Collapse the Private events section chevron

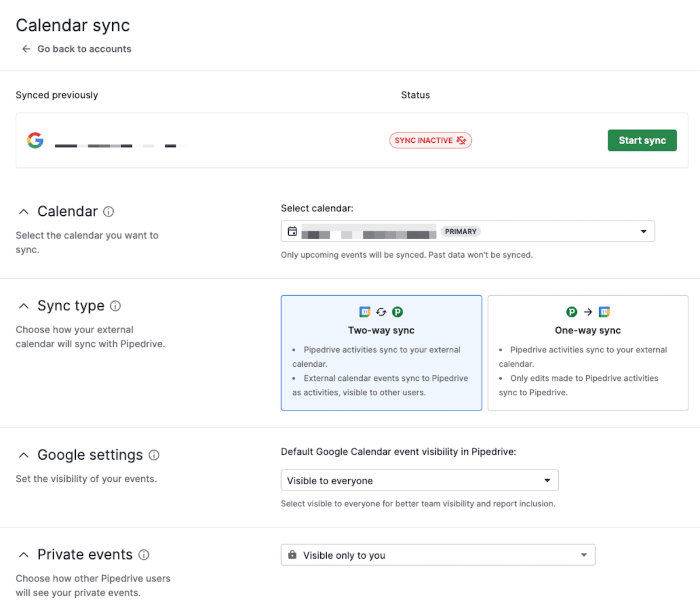tap(23, 555)
